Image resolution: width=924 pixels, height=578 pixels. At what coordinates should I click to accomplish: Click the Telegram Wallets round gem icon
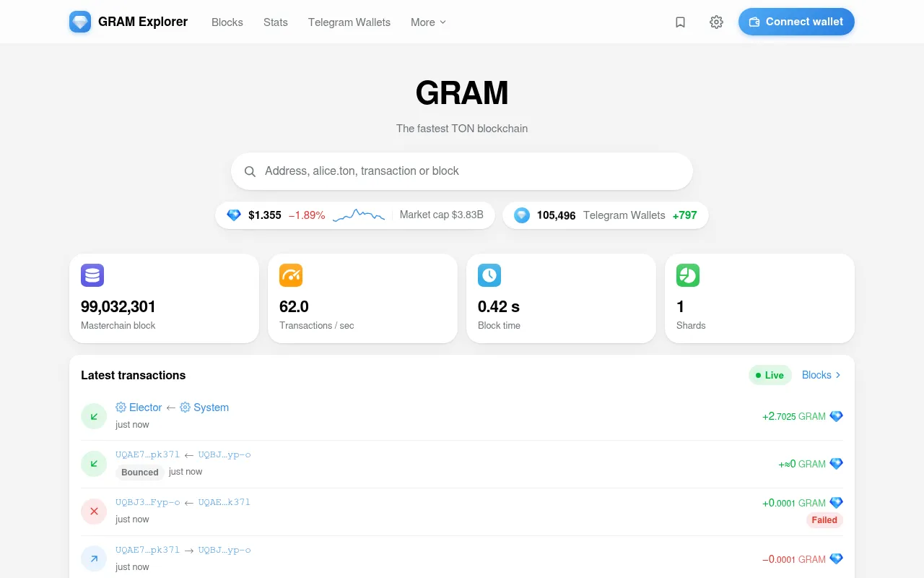522,215
